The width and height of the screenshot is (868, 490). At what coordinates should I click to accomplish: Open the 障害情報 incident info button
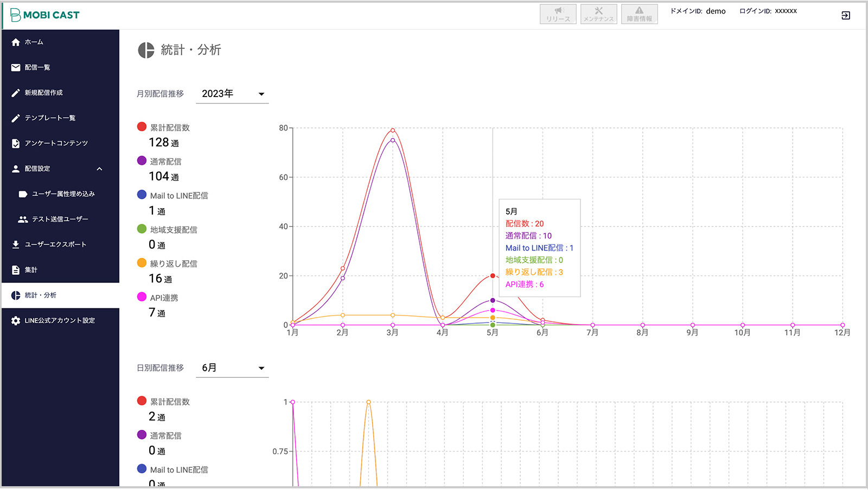[640, 14]
